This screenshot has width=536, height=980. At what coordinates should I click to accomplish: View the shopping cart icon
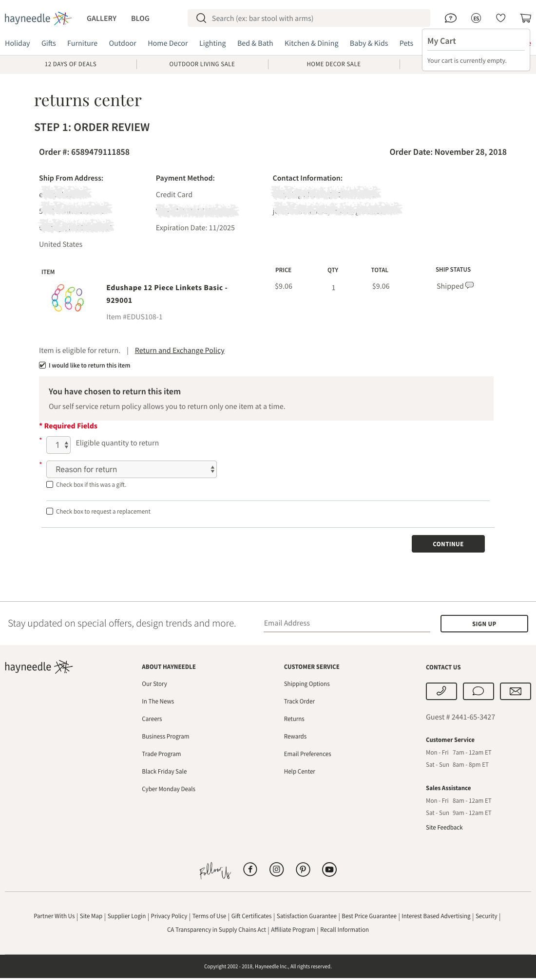(525, 18)
